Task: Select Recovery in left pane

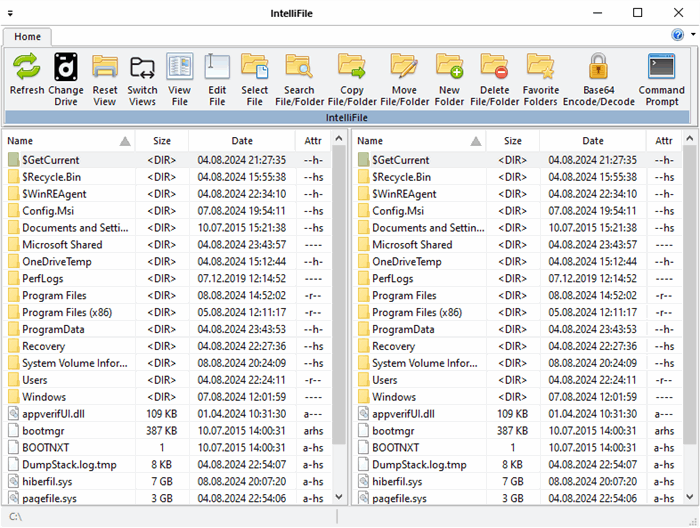Action: 44,346
